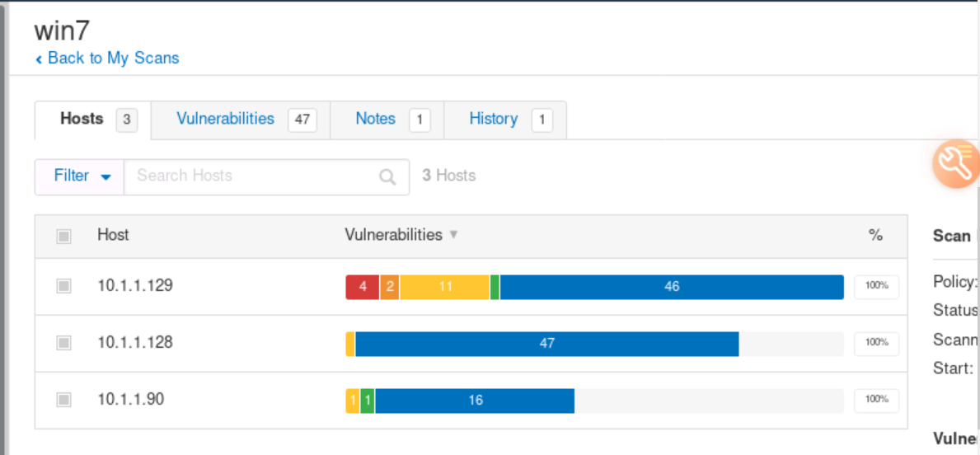Toggle the select-all hosts checkbox
Image resolution: width=980 pixels, height=455 pixels.
tap(63, 237)
